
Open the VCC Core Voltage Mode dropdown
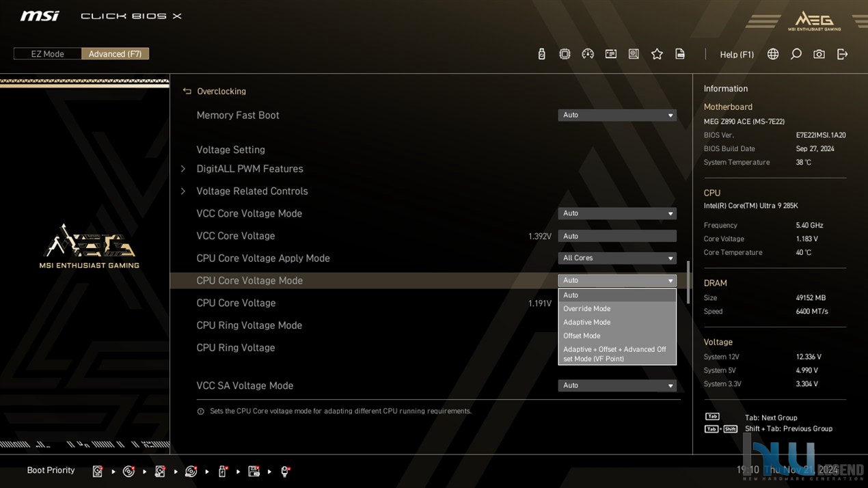(617, 214)
